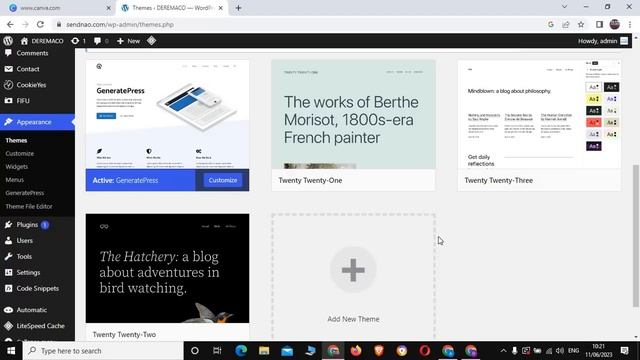Click the Add New Theme plus icon
The height and width of the screenshot is (360, 640).
tap(353, 269)
